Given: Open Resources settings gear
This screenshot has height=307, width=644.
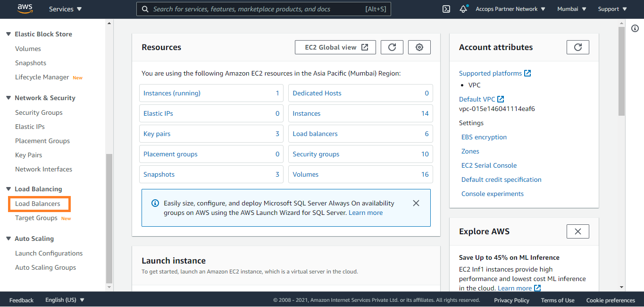Looking at the screenshot, I should click(x=419, y=47).
